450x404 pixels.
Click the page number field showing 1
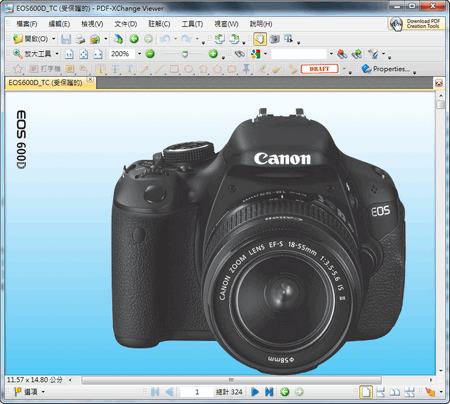(x=196, y=392)
